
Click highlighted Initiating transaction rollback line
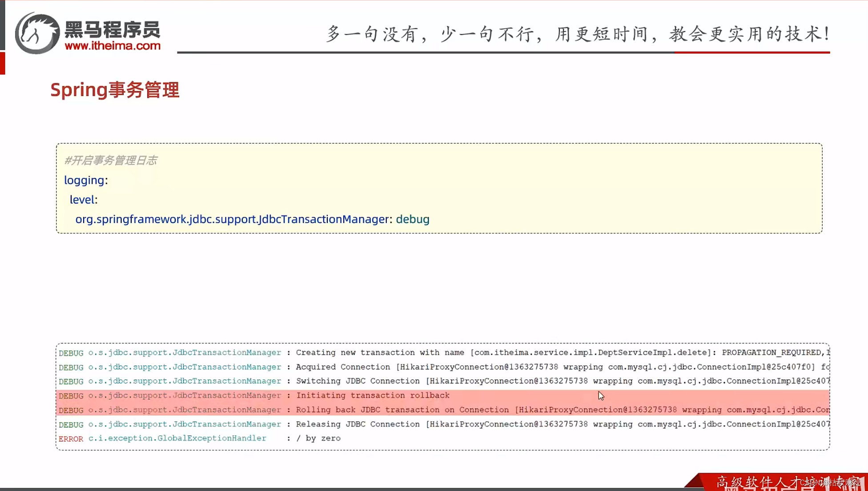point(373,395)
